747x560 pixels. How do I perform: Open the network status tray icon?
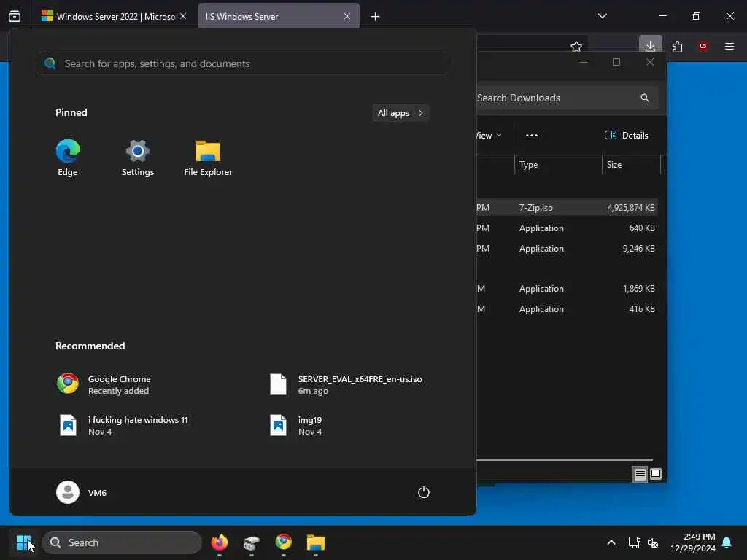(634, 542)
